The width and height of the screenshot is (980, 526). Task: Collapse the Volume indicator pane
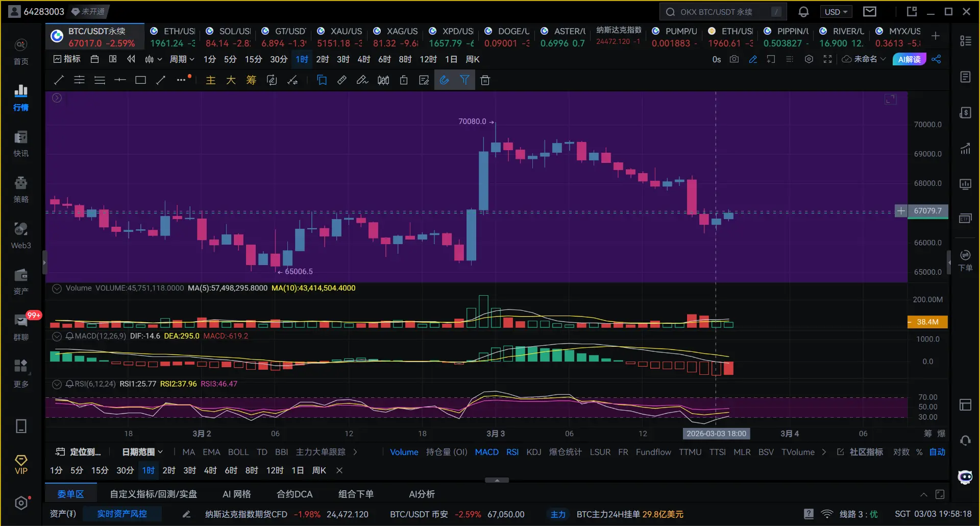57,288
